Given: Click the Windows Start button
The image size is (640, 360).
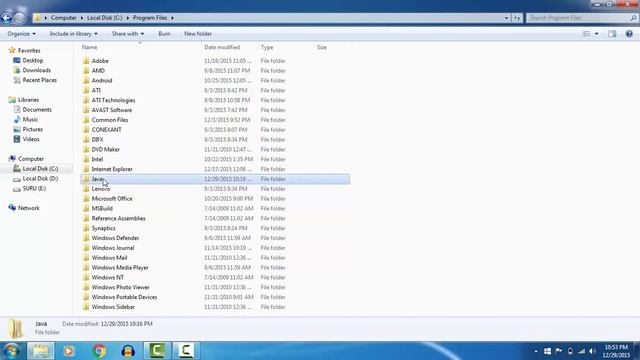Looking at the screenshot, I should (x=11, y=351).
